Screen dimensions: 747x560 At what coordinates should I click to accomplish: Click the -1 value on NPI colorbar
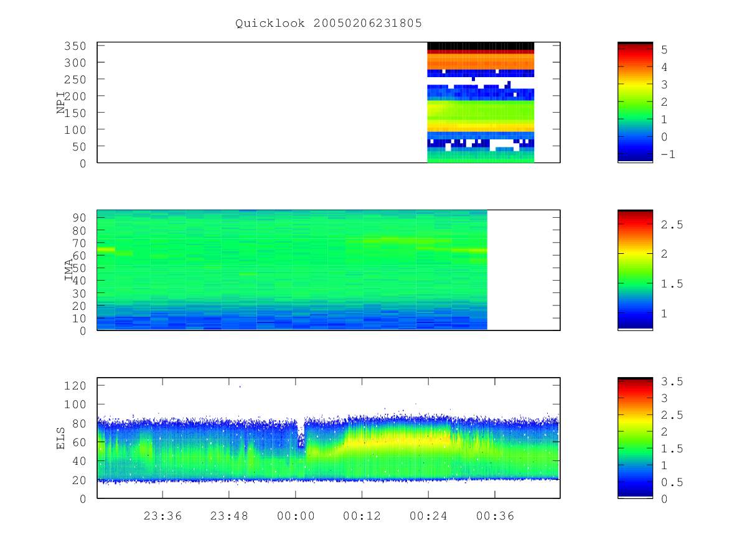click(x=668, y=154)
